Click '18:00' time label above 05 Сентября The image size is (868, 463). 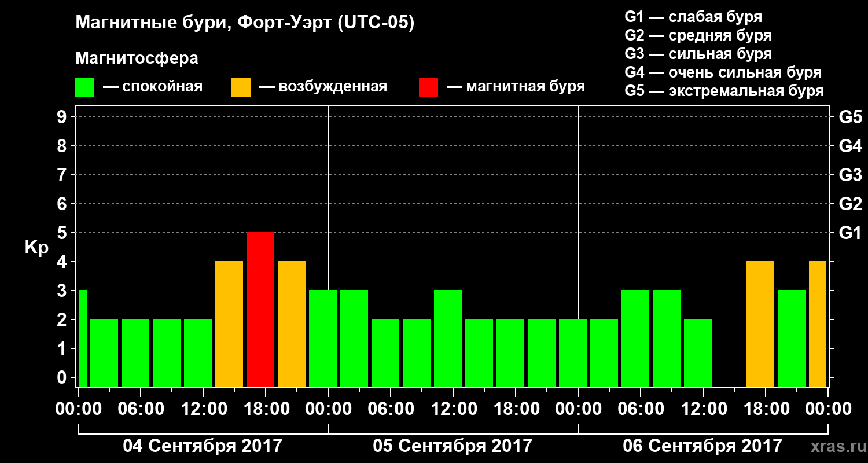(516, 409)
